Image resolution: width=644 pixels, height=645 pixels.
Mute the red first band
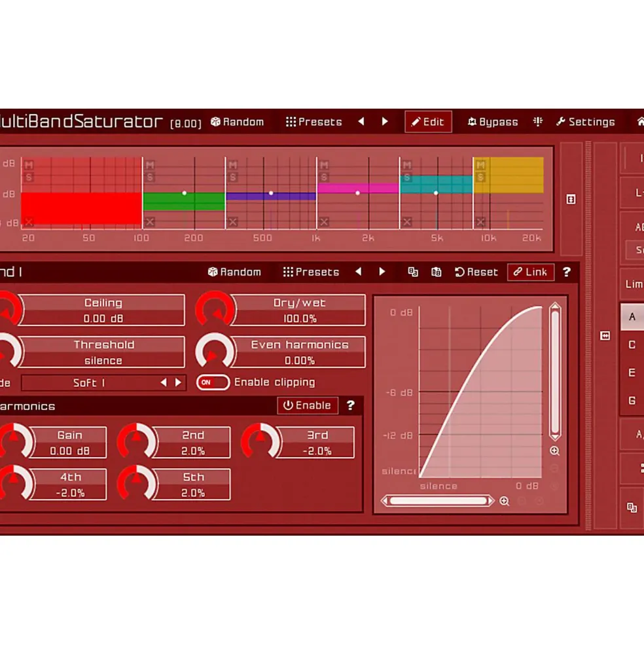point(29,165)
